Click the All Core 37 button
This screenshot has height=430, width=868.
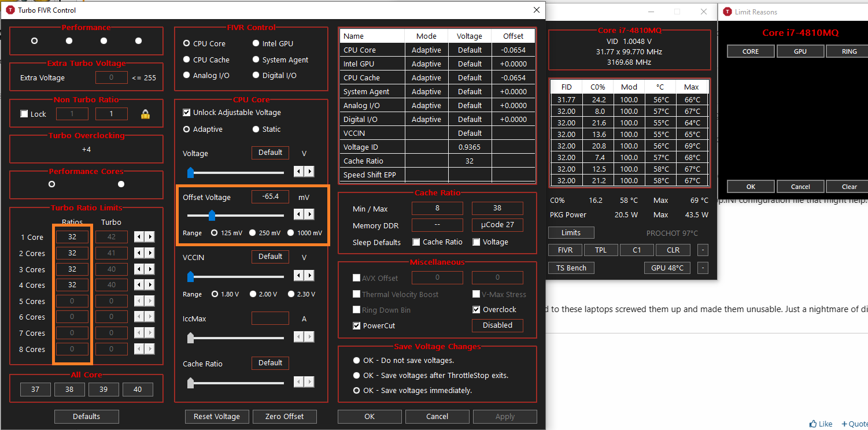(x=35, y=390)
